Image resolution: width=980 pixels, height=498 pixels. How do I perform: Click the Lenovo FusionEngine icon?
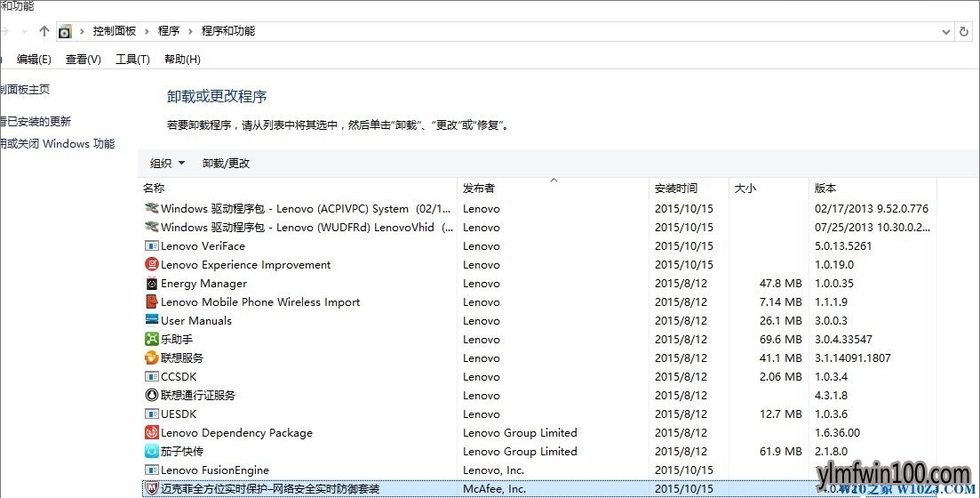point(151,470)
